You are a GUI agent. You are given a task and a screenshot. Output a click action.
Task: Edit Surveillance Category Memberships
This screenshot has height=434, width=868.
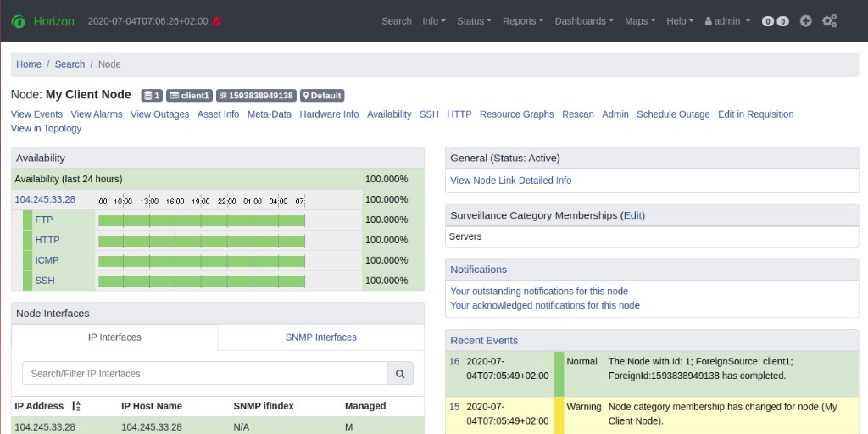coord(632,216)
